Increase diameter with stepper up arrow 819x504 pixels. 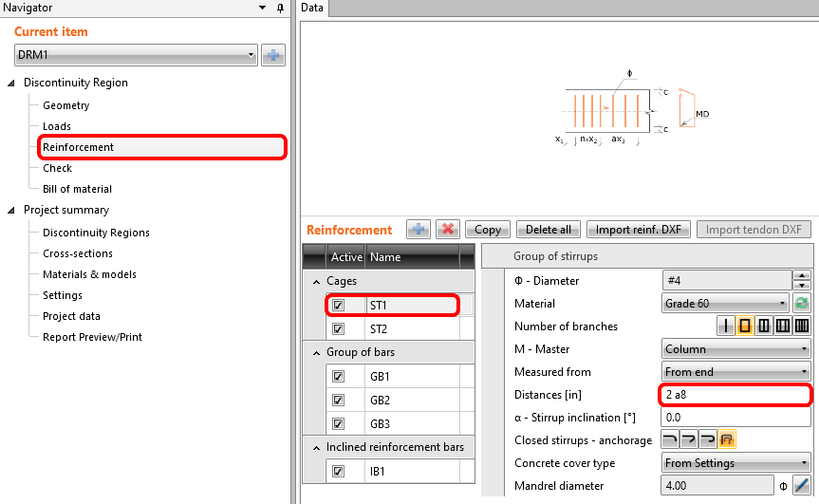[x=802, y=276]
